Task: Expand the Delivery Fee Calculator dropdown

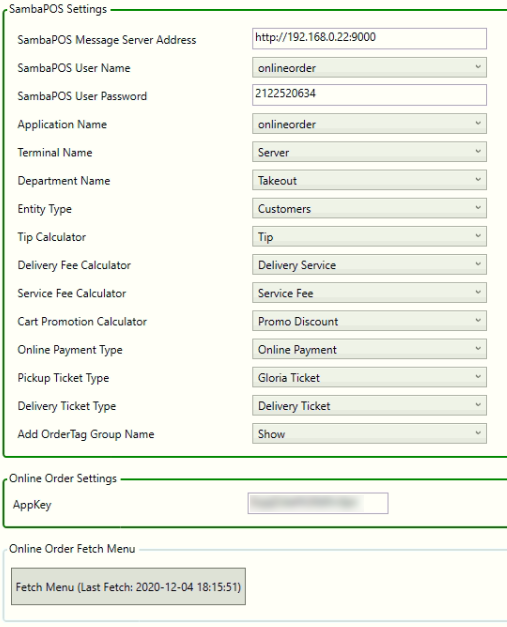Action: (369, 264)
